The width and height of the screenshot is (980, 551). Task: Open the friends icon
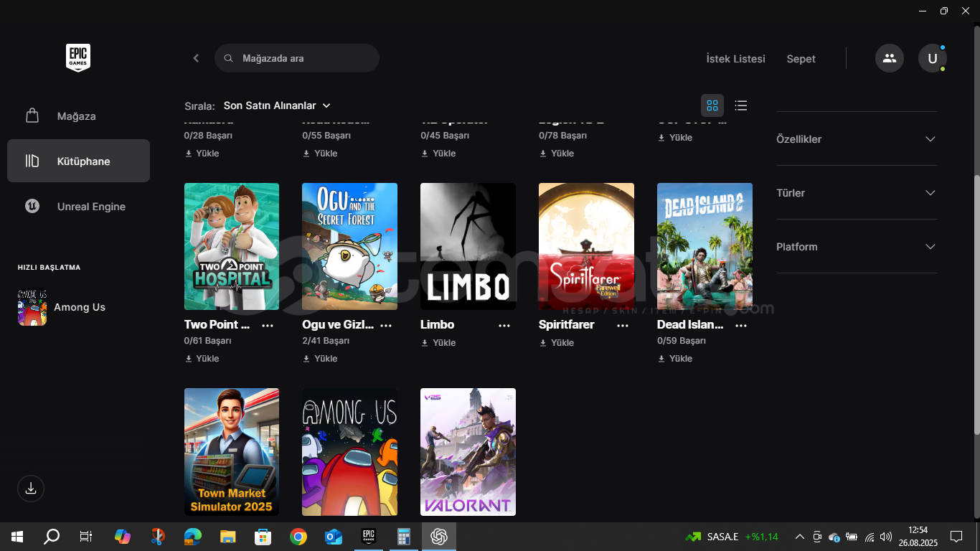890,58
